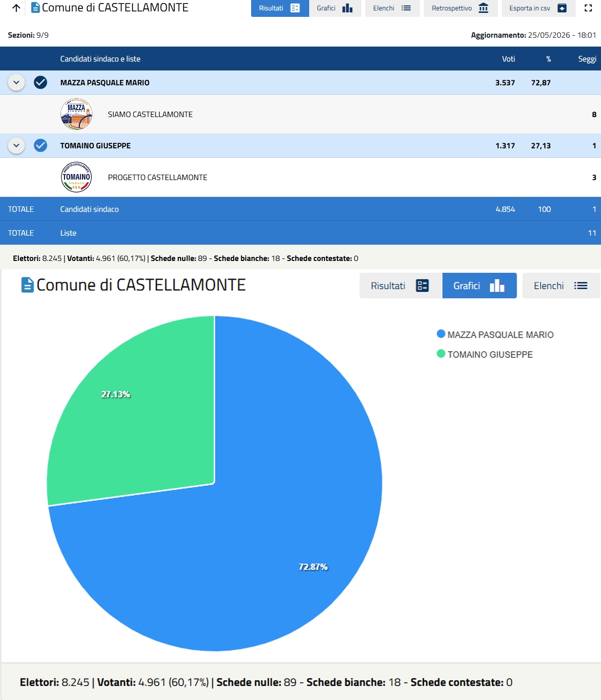Select lower Grafici tab in chart panel

coord(479,286)
